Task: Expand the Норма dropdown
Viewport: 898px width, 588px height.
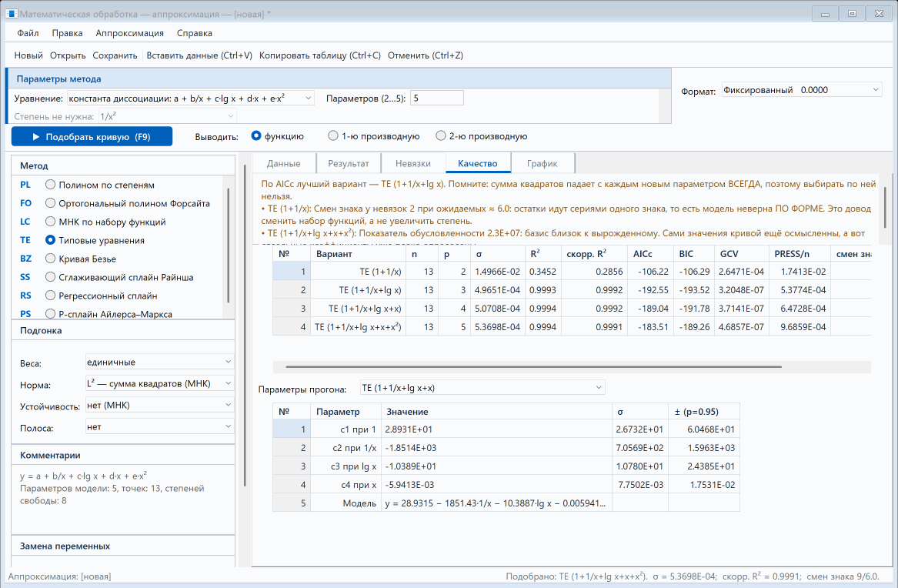Action: click(159, 383)
